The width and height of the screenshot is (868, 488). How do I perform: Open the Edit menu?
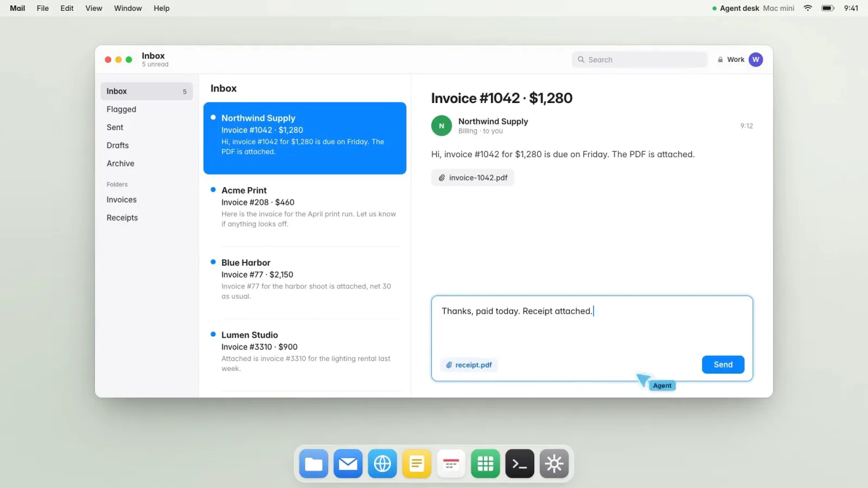click(x=67, y=8)
